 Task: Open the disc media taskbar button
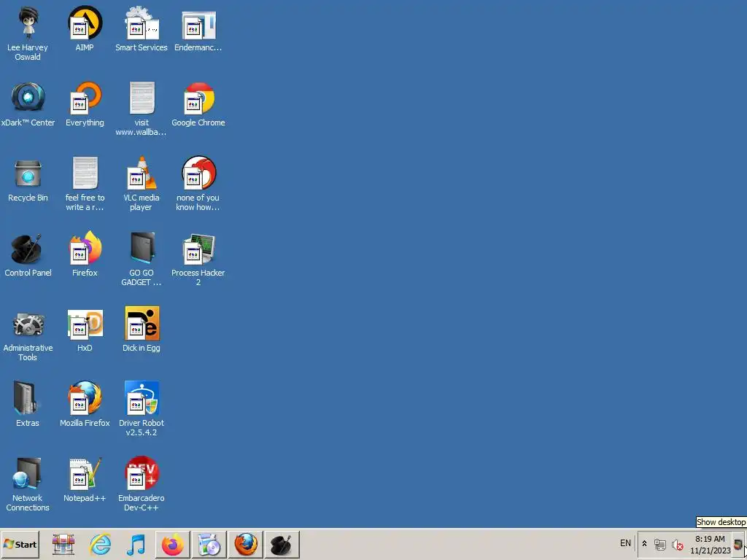click(x=209, y=544)
